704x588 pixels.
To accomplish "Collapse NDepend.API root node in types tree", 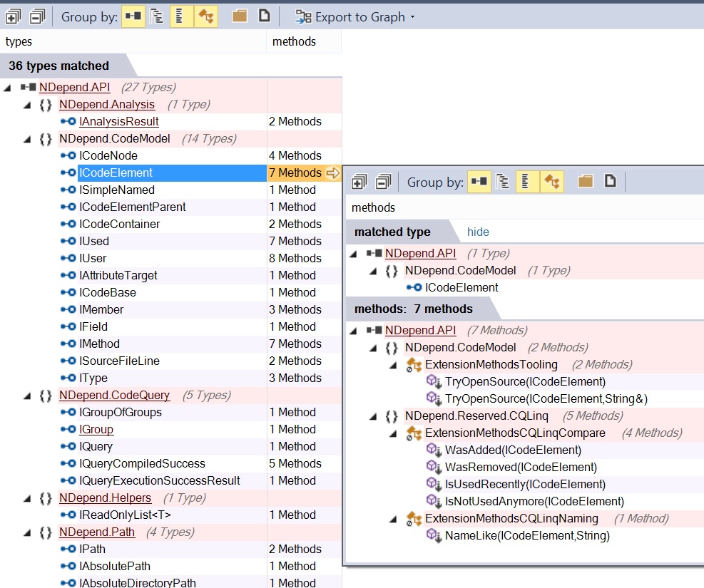I will point(7,88).
